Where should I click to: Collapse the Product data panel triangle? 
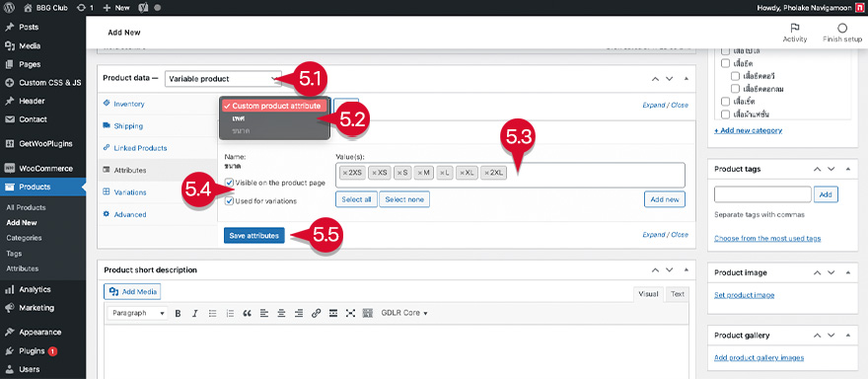click(x=687, y=79)
